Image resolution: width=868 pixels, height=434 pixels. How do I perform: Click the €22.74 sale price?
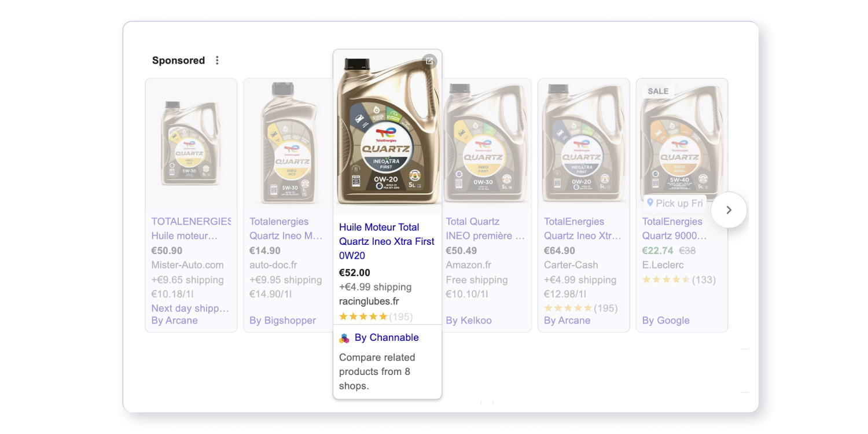click(658, 251)
